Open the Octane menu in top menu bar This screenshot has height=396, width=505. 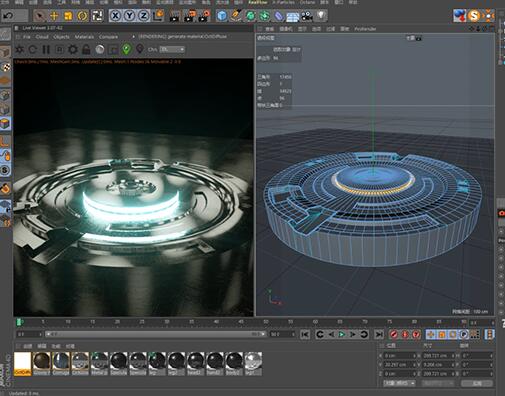click(x=307, y=2)
